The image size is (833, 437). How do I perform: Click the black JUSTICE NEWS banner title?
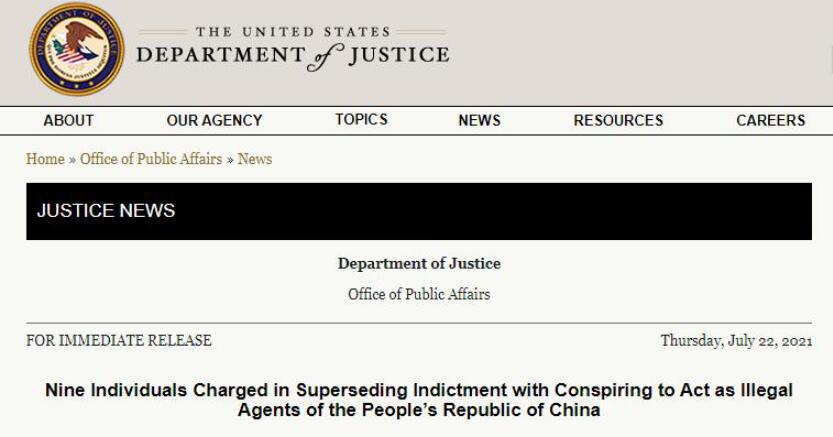[106, 211]
